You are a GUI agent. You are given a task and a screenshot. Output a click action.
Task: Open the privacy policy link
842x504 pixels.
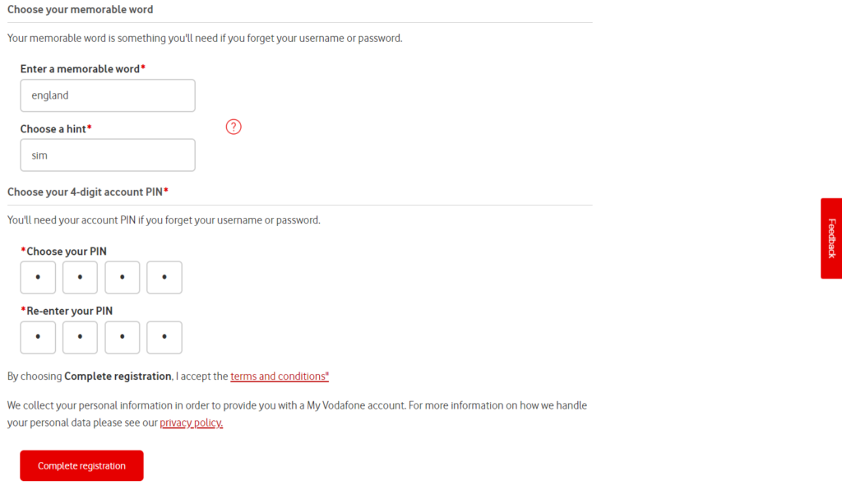[x=191, y=423]
